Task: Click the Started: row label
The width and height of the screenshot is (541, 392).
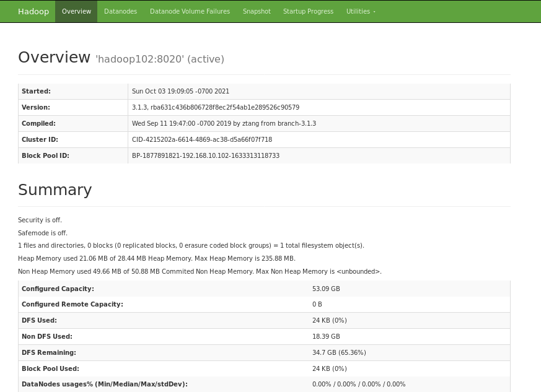Action: coord(36,92)
